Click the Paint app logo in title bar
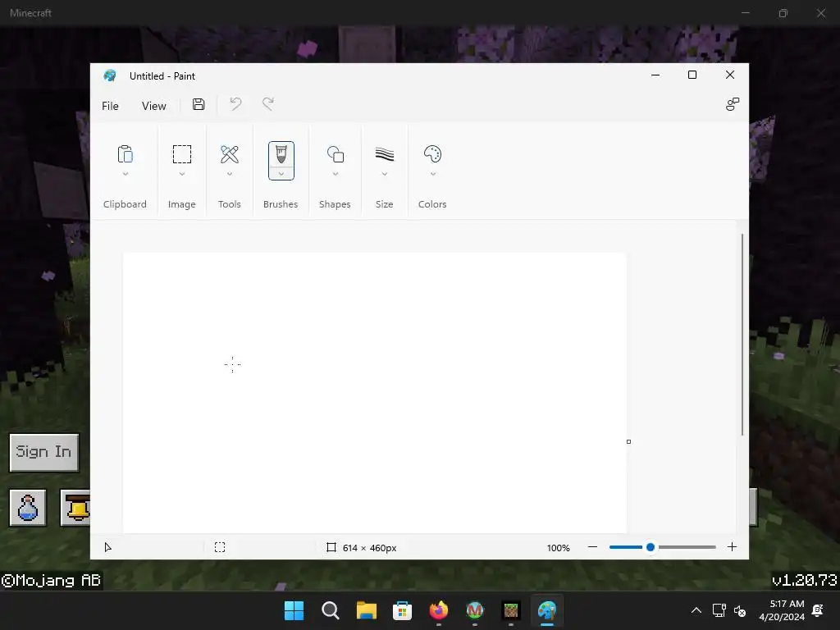Viewport: 840px width, 630px height. point(110,75)
